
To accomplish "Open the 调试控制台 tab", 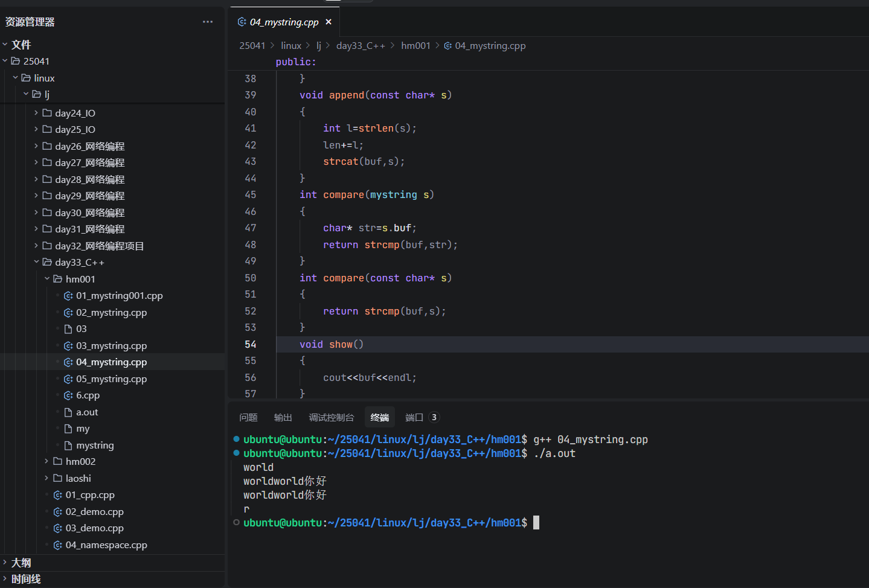I will (331, 417).
